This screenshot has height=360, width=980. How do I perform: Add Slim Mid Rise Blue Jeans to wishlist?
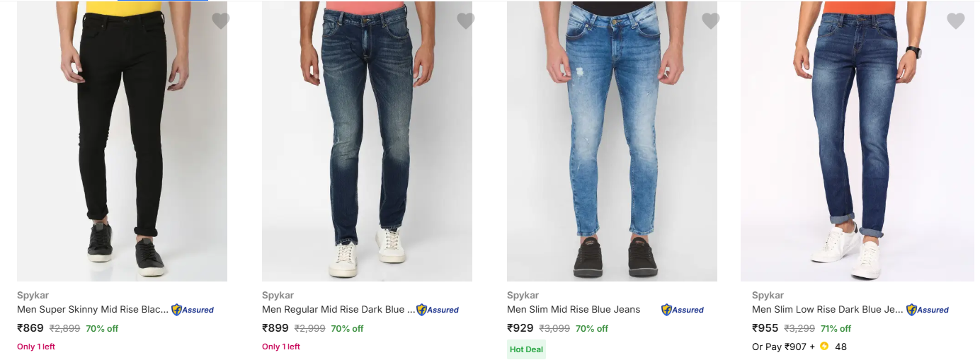tap(711, 21)
